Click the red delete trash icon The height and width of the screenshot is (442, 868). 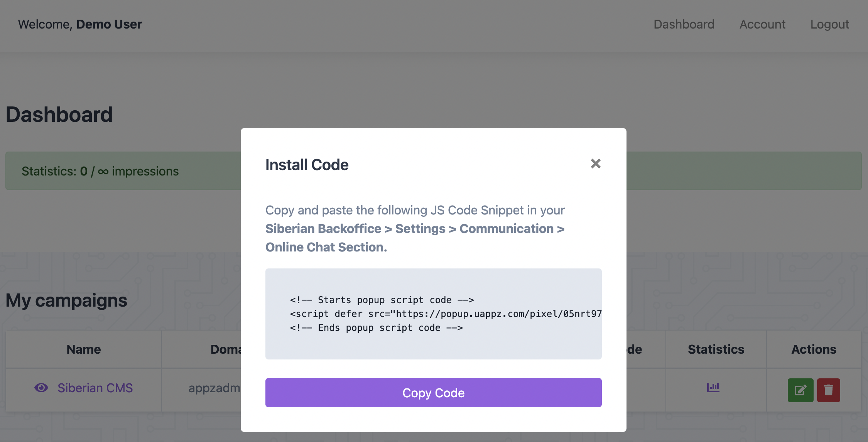[x=829, y=390]
